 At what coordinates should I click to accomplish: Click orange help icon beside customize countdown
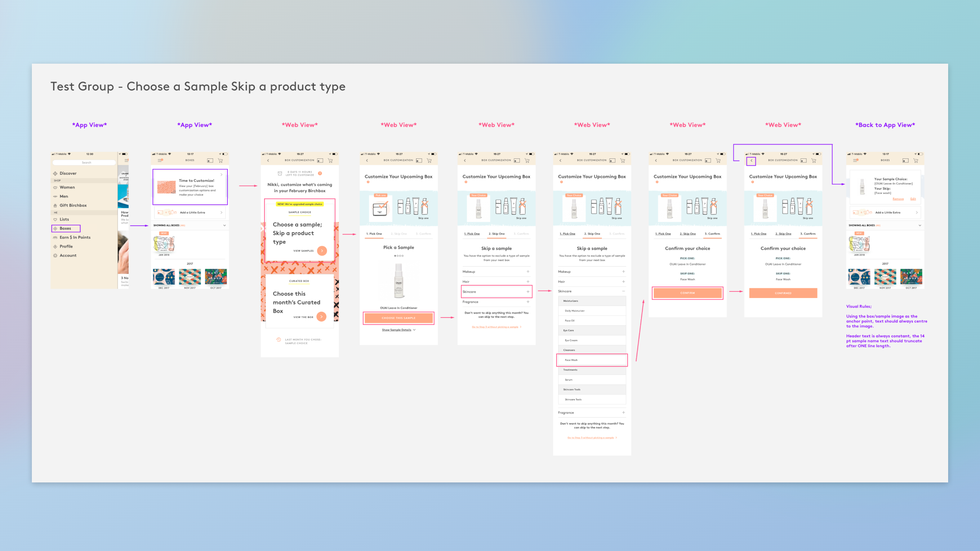point(320,173)
